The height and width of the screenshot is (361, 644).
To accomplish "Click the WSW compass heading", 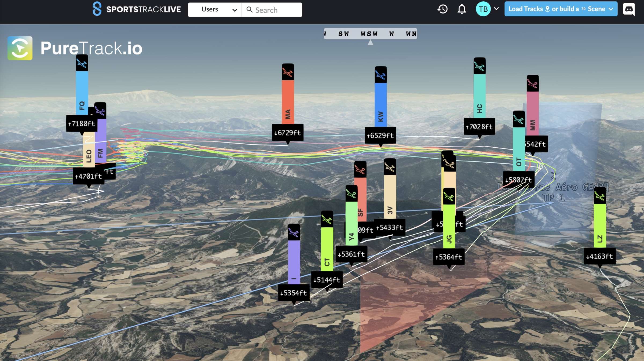I will [x=369, y=34].
